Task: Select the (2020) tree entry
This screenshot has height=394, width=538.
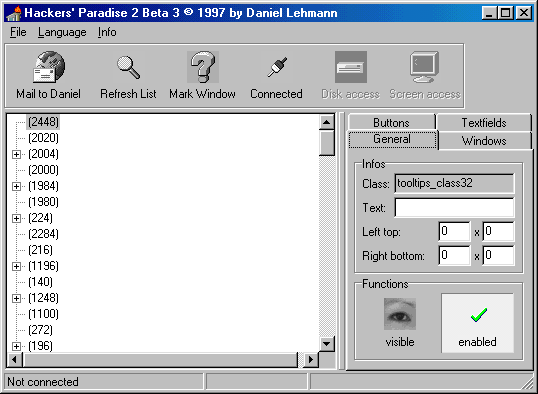Action: (x=43, y=138)
